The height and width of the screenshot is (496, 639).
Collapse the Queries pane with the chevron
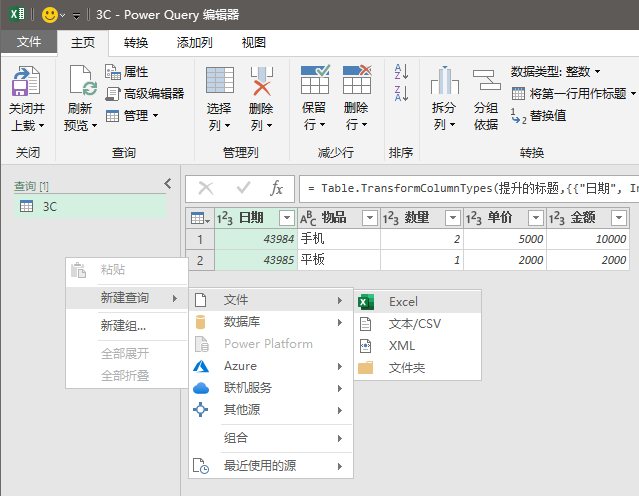point(168,183)
